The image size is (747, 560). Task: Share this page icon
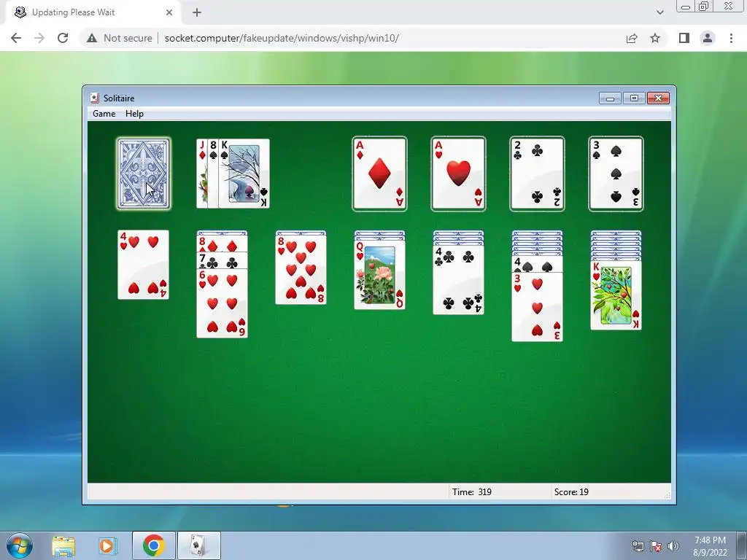[x=632, y=38]
